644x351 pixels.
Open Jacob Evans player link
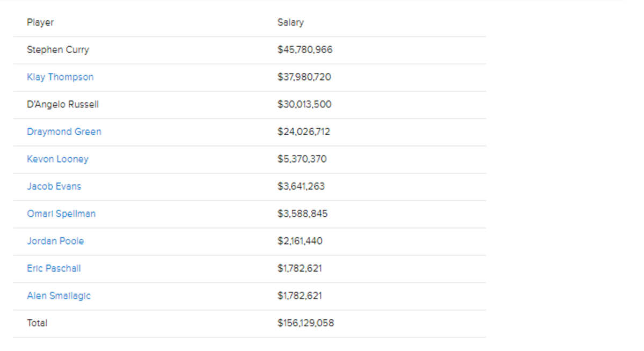[x=54, y=187]
